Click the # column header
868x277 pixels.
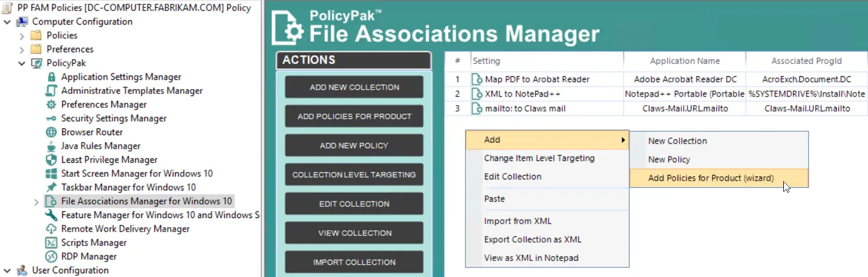point(458,61)
